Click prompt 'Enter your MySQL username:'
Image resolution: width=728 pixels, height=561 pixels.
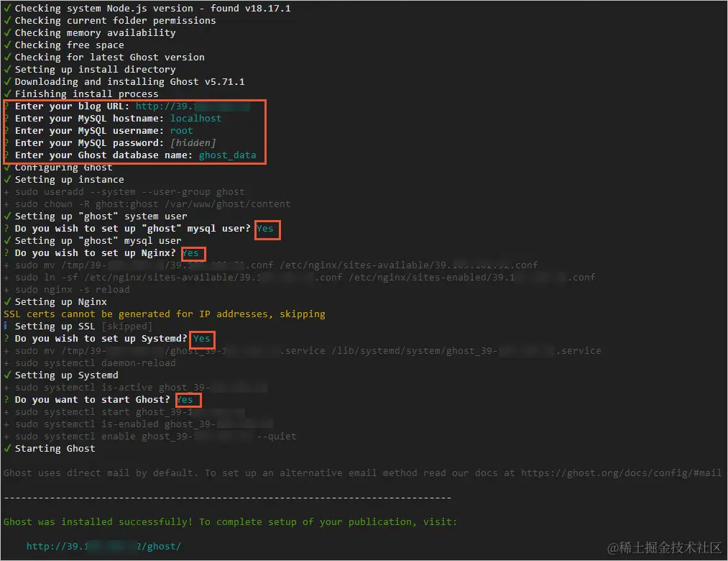[x=89, y=131]
